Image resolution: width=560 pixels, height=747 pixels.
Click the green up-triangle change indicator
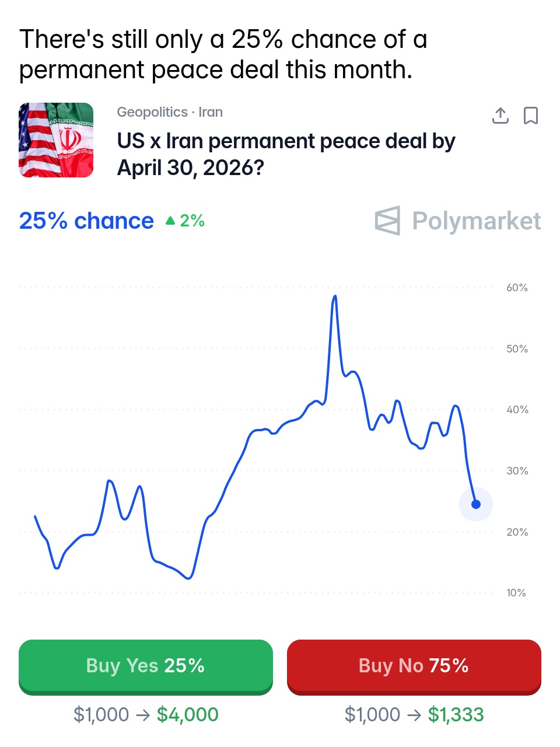click(170, 221)
